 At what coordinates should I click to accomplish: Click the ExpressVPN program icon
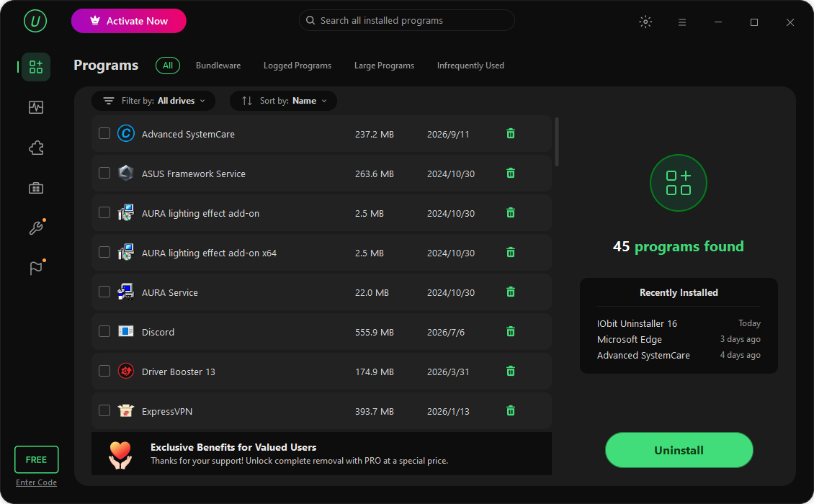125,410
